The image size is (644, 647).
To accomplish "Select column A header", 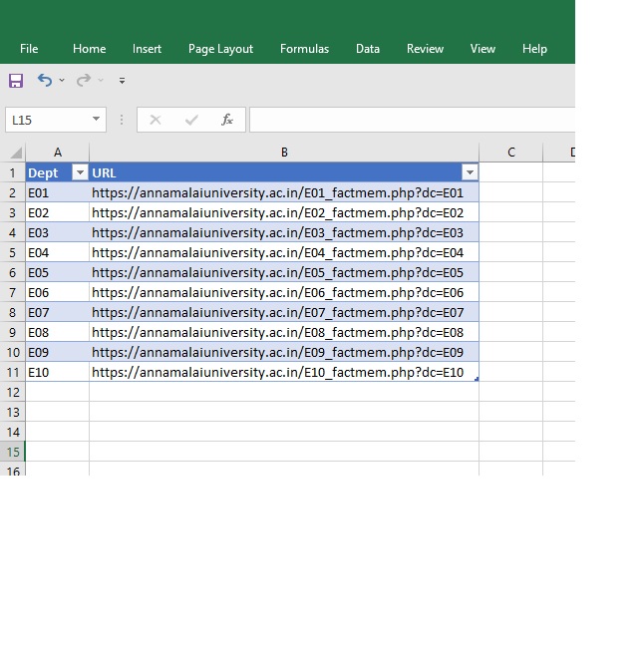I will coord(58,153).
